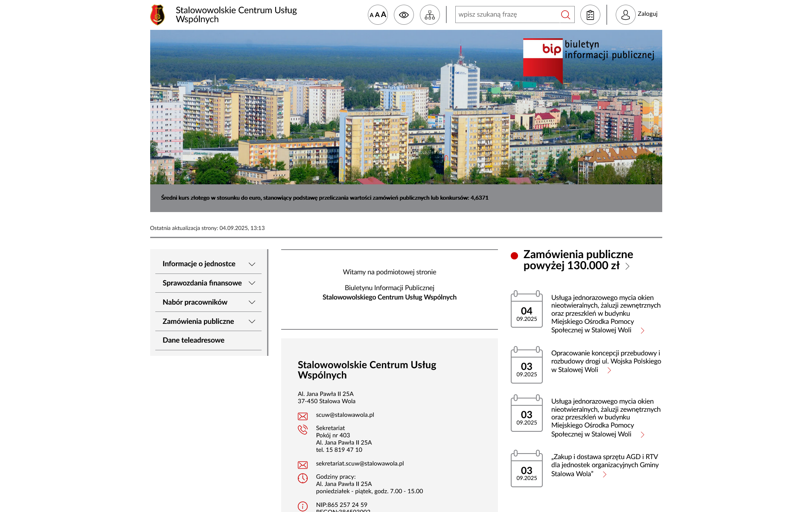Open Zamówienia publiczne powyżej 130.000 zł listing

coord(578,260)
